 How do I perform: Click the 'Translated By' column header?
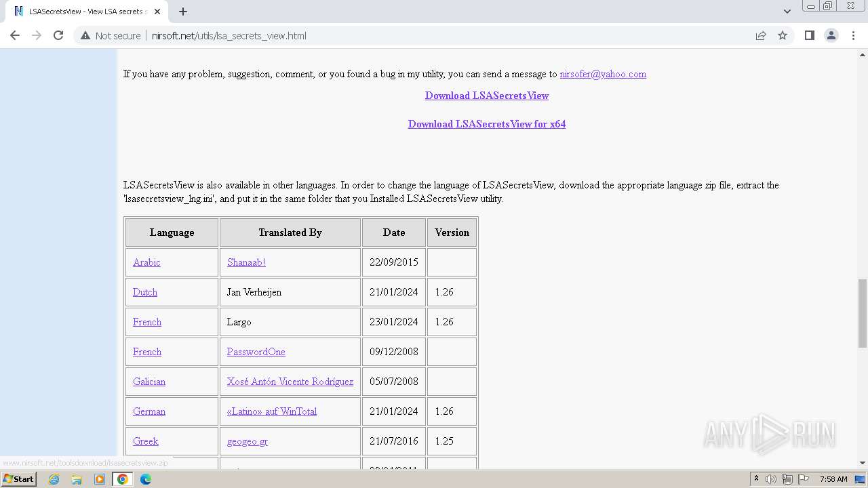pyautogui.click(x=290, y=232)
